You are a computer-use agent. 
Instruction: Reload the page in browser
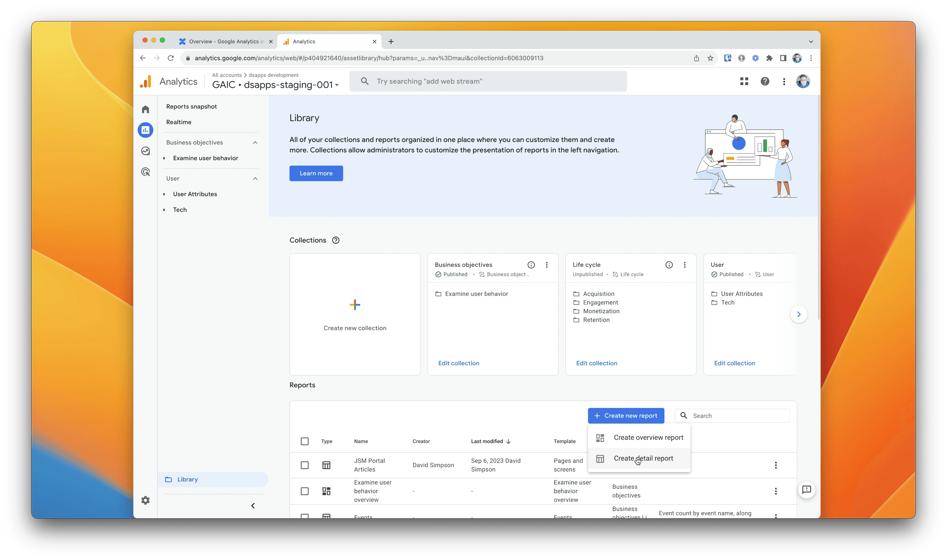[x=171, y=58]
